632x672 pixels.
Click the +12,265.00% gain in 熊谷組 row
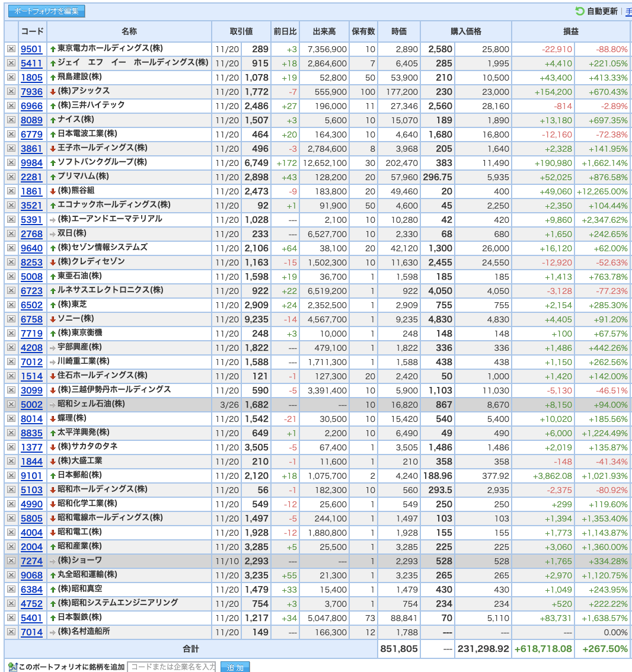(x=602, y=191)
